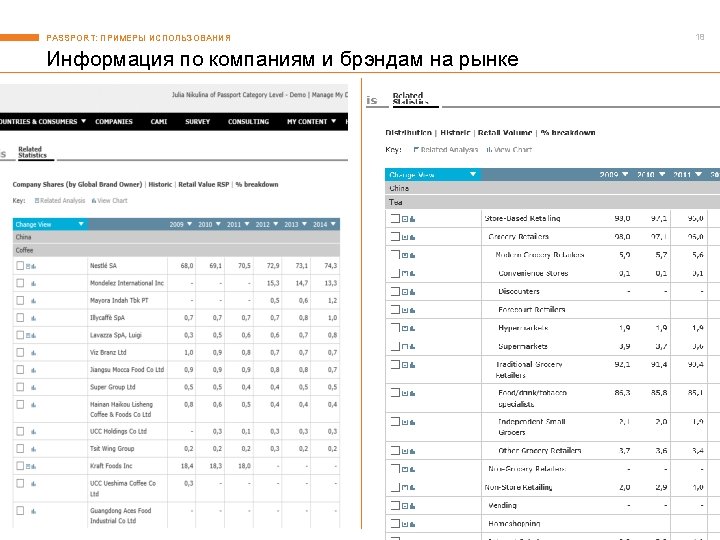The image size is (720, 540).
Task: Open chart icon in Grocery Retailers row
Action: tap(412, 237)
